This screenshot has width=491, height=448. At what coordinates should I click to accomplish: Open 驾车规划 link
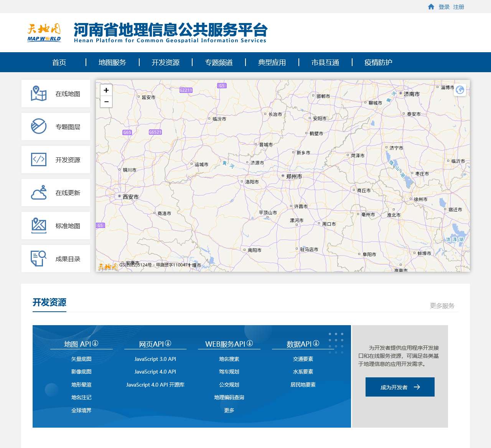point(229,372)
